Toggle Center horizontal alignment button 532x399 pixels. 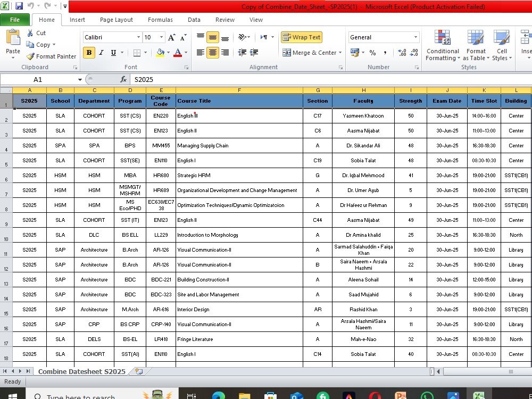213,53
